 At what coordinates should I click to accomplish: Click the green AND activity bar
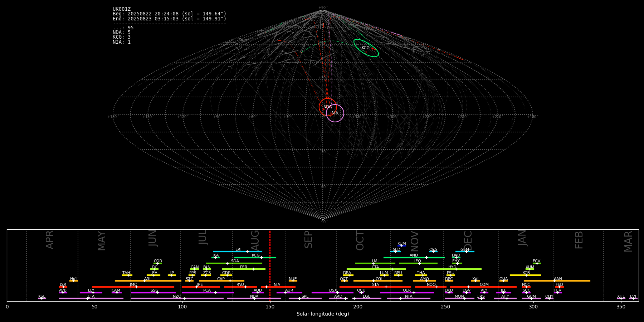pyautogui.click(x=414, y=258)
